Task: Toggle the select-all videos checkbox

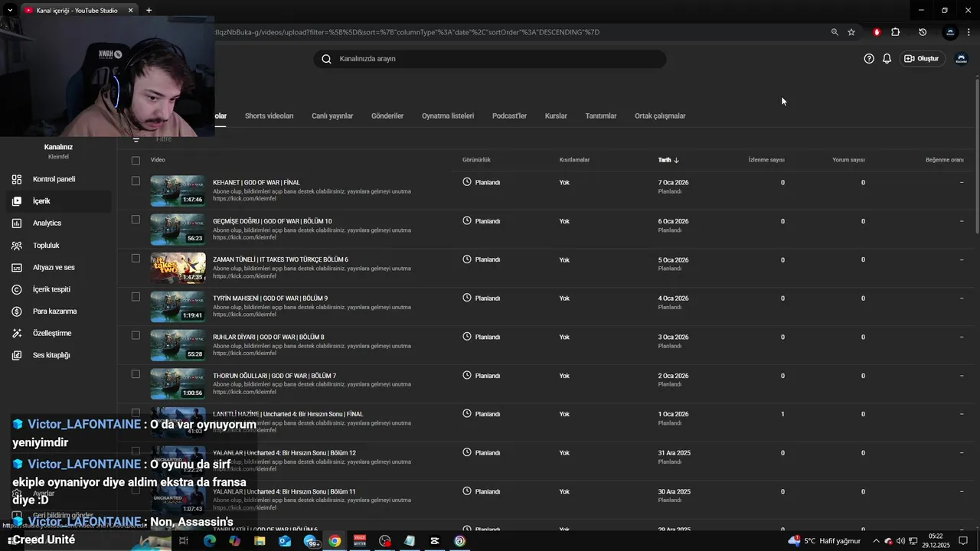Action: coord(136,161)
